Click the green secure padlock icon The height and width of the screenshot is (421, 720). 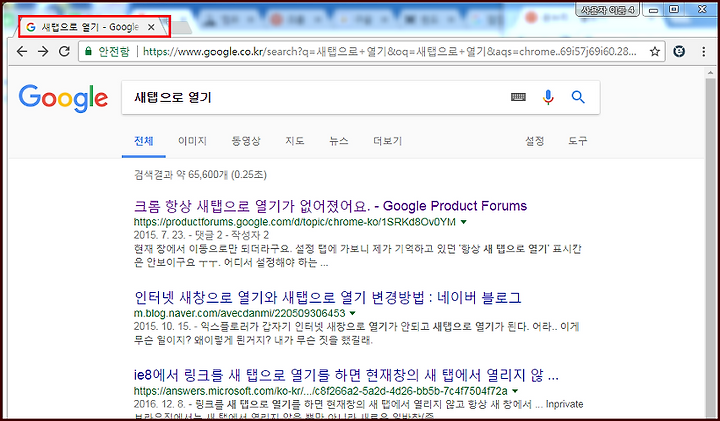(x=88, y=51)
